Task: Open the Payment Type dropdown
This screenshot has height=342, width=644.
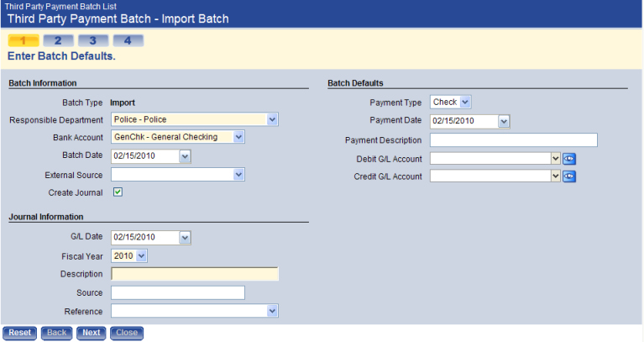Action: pyautogui.click(x=466, y=103)
